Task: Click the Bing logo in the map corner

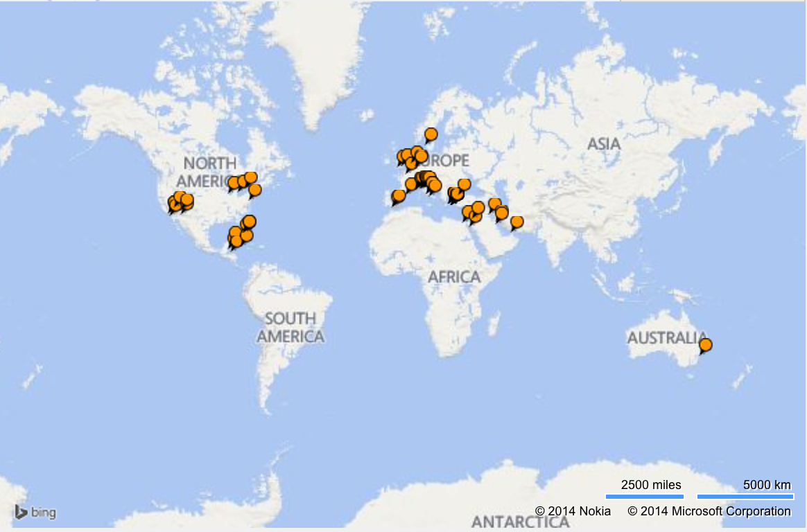Action: 35,513
